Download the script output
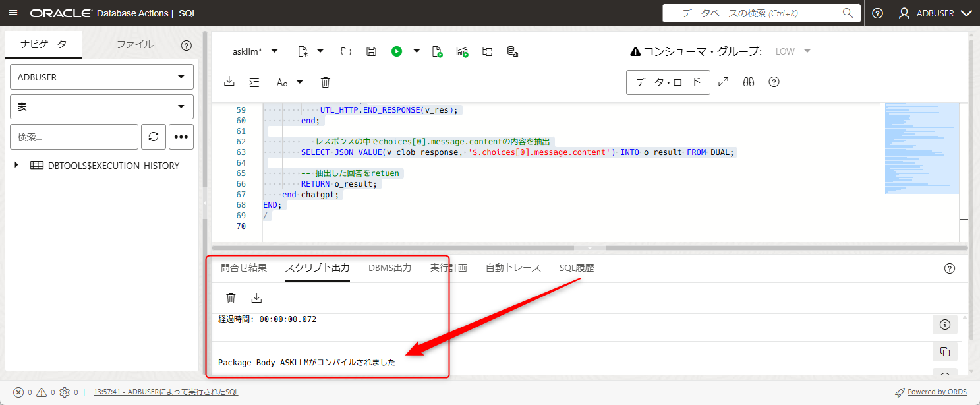The width and height of the screenshot is (980, 405). point(257,298)
